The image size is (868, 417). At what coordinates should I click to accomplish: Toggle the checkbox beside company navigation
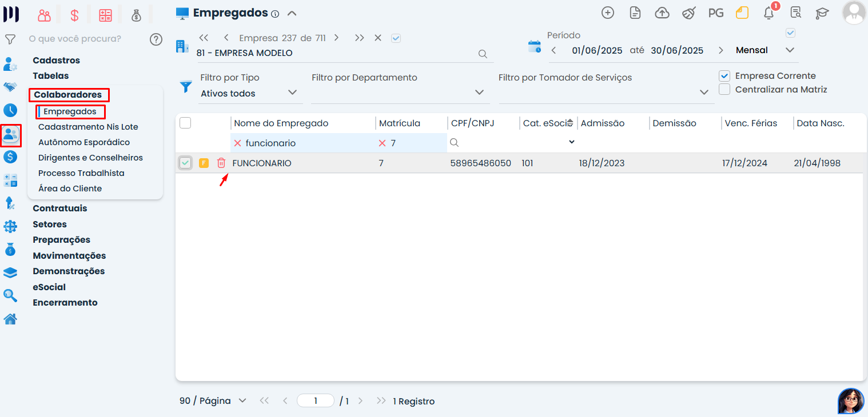[396, 38]
